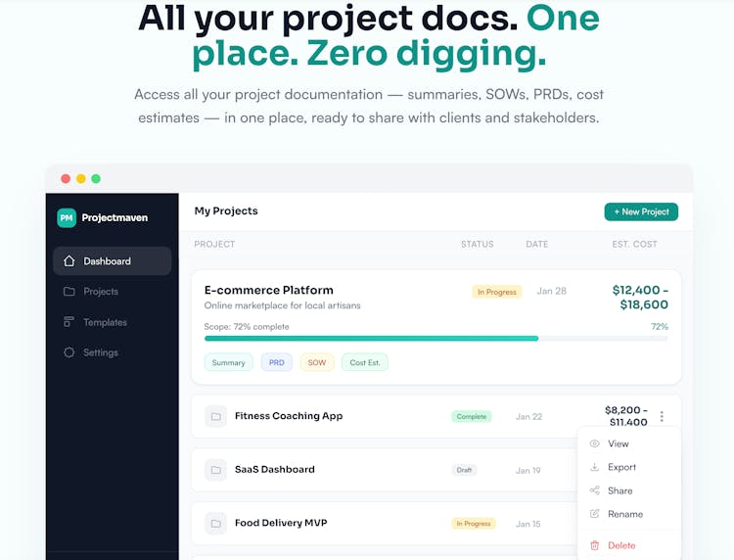Screen dimensions: 734x560
Task: Open Templates in the sidebar
Action: pos(113,322)
